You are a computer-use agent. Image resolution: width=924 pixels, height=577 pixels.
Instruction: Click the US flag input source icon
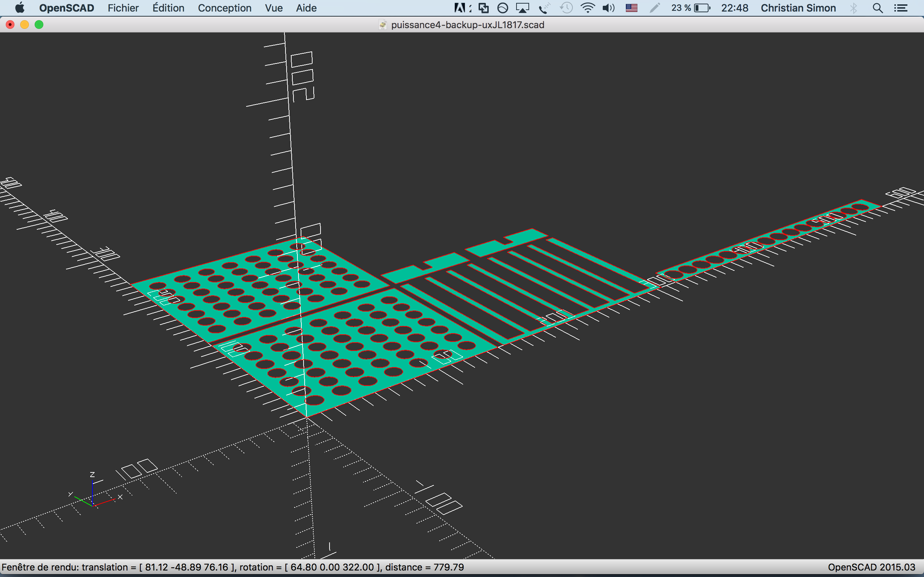(632, 8)
